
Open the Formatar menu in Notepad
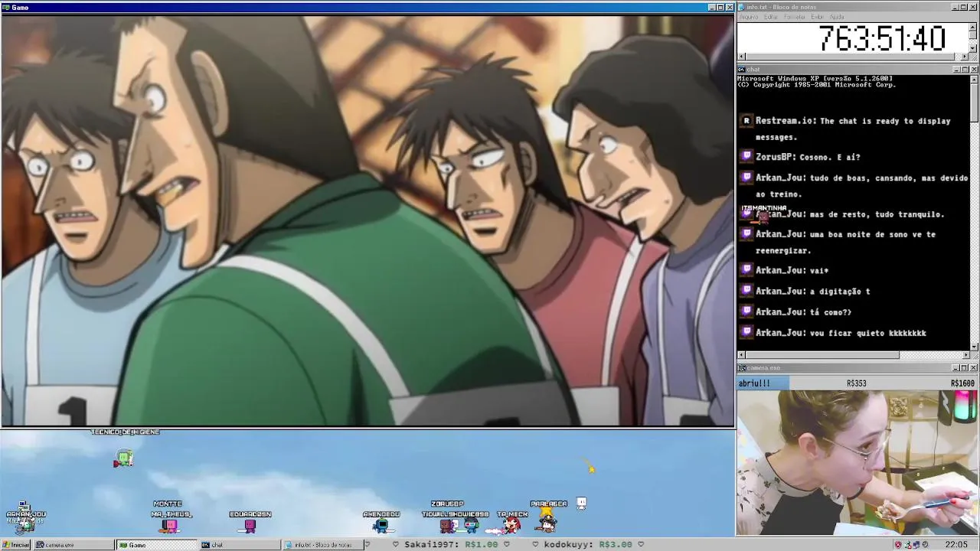794,17
